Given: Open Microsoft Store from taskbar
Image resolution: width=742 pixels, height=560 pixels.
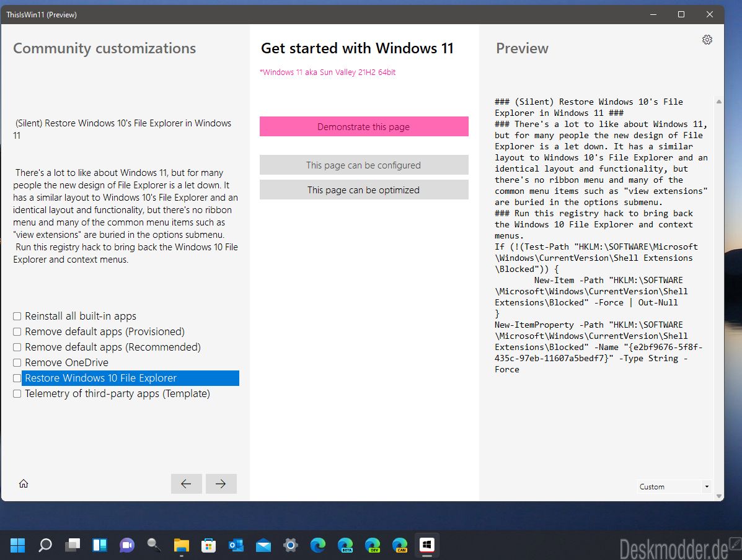Looking at the screenshot, I should (x=209, y=545).
